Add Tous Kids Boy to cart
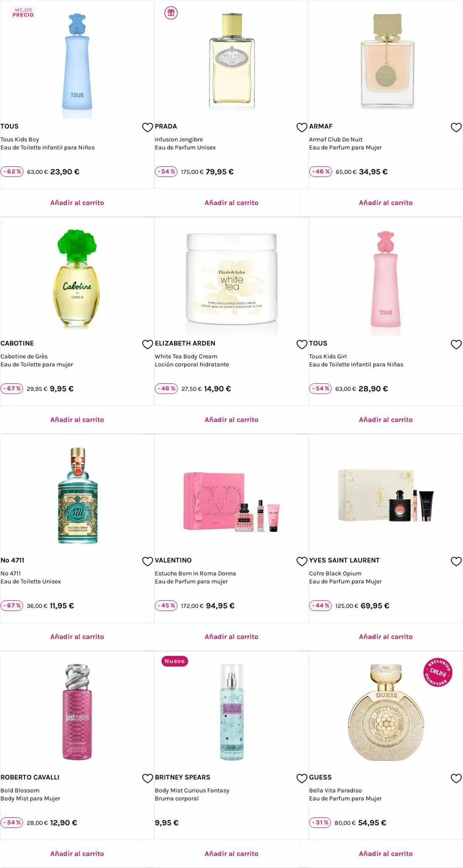The image size is (463, 868). coord(77,203)
